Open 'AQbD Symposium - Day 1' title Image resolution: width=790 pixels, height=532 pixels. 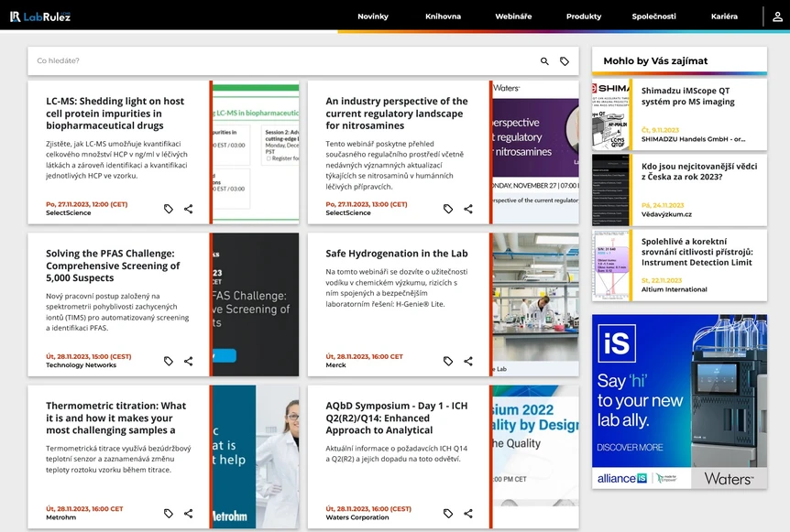(x=397, y=418)
